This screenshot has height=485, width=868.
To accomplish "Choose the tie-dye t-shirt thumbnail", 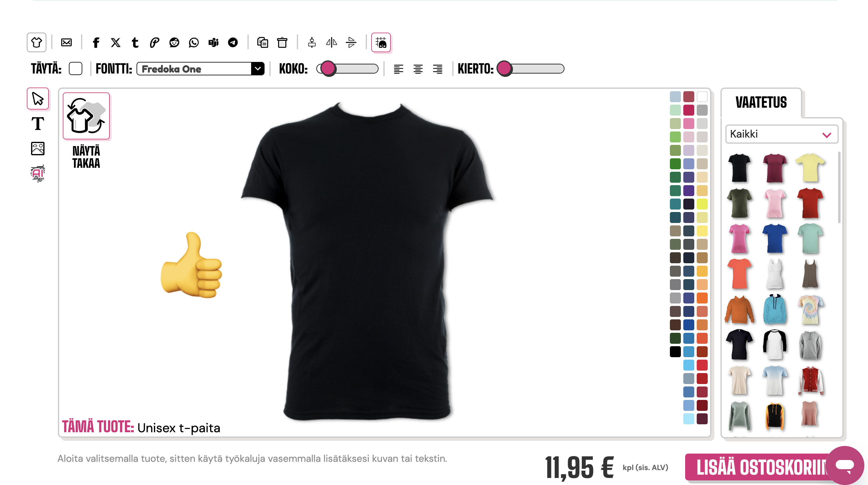I will click(810, 309).
